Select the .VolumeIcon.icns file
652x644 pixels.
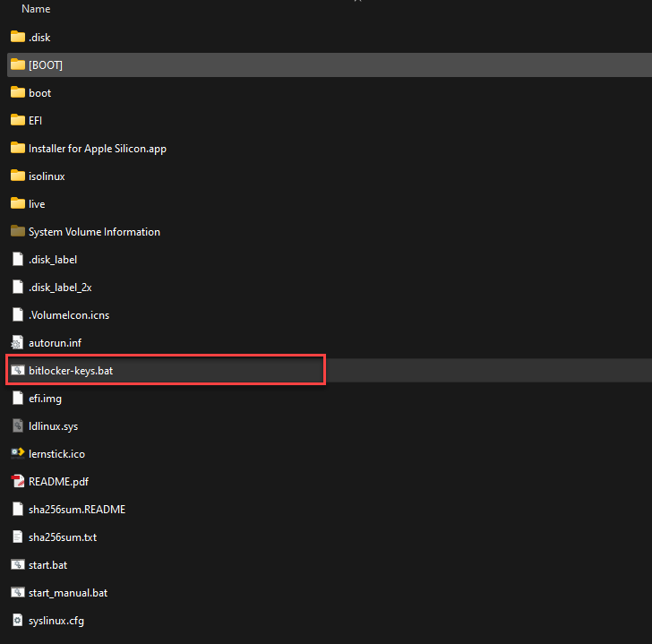coord(68,315)
